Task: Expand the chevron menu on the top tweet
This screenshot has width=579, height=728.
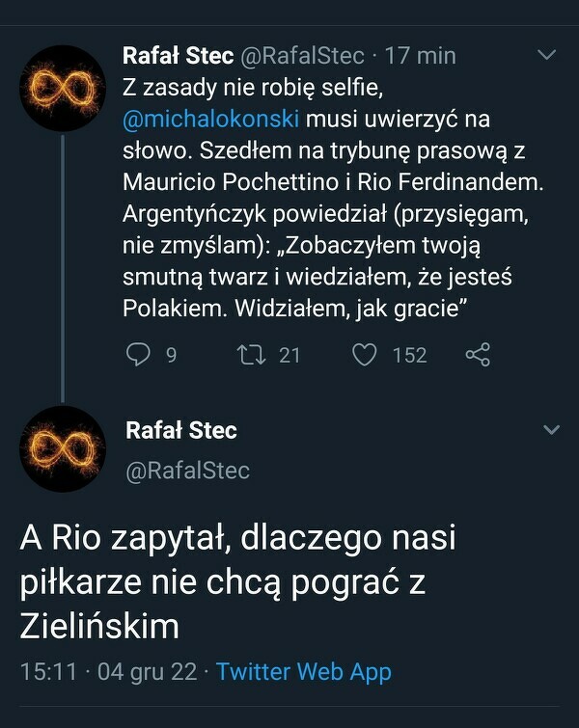Action: click(x=546, y=55)
